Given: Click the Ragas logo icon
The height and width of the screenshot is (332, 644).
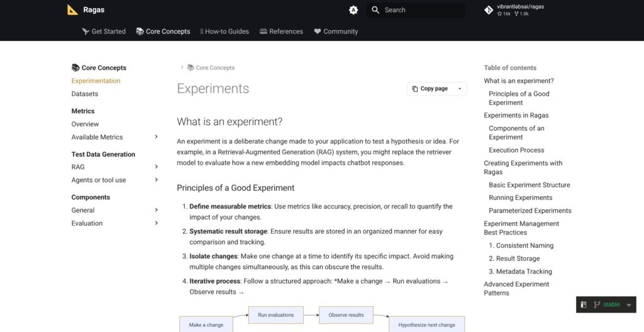Looking at the screenshot, I should pyautogui.click(x=73, y=10).
